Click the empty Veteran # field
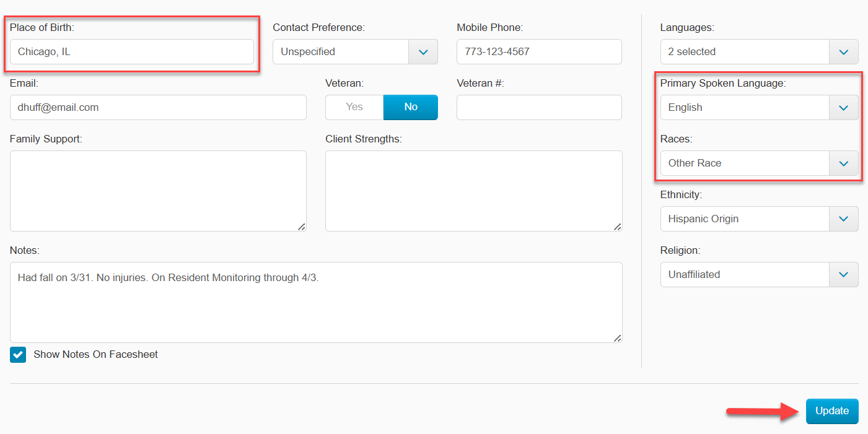Viewport: 868px width, 434px height. pos(539,108)
